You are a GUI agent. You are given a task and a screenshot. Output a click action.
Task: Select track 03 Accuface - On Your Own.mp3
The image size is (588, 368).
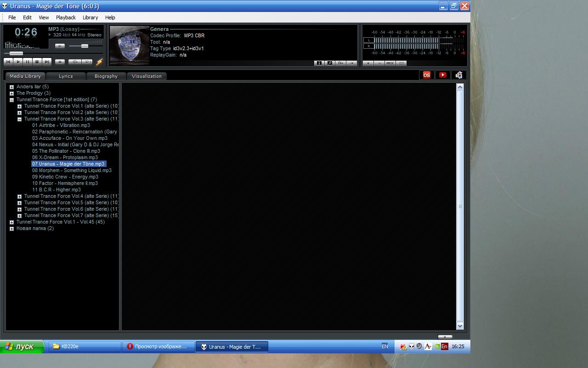[70, 138]
